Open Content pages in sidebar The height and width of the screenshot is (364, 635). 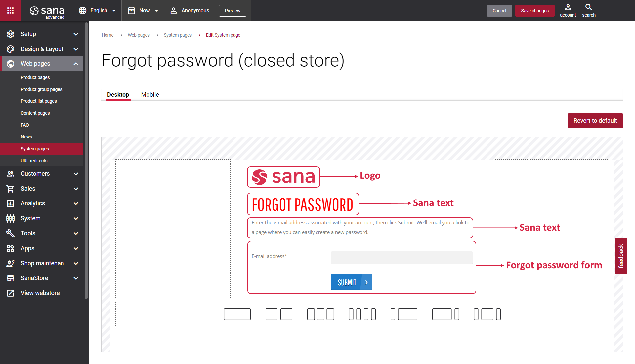click(x=35, y=113)
